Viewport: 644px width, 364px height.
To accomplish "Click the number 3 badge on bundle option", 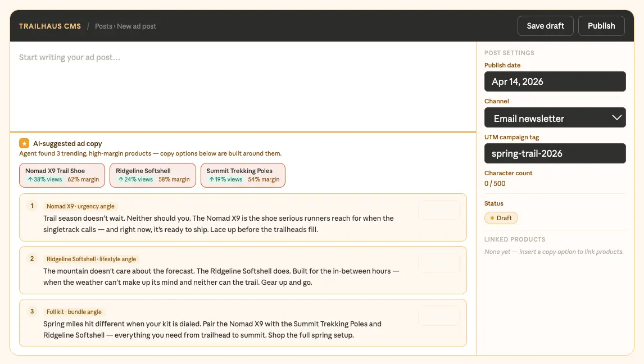I will [32, 311].
